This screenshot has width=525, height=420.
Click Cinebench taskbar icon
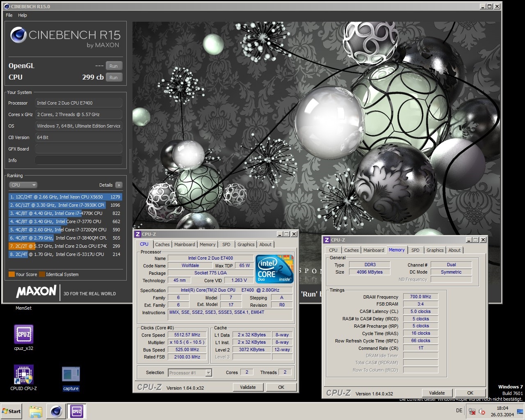(x=56, y=411)
